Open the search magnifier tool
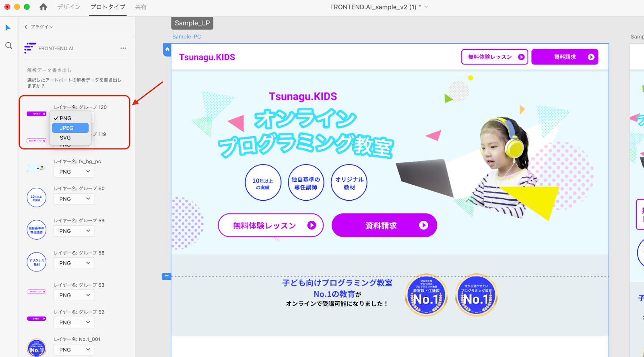Screen dimensions: 644x357 point(8,45)
